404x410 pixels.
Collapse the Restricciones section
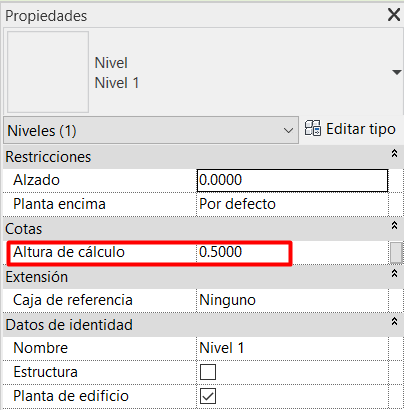(394, 154)
